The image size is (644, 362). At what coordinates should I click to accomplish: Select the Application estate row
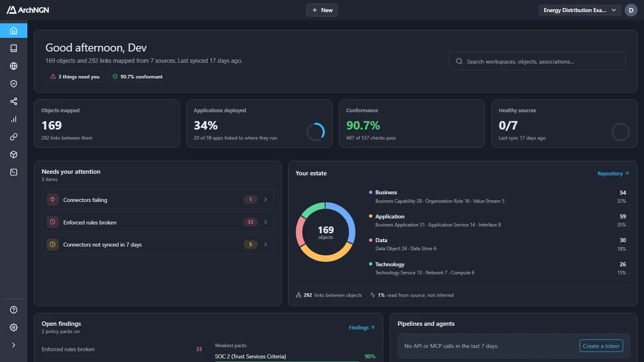(x=497, y=220)
